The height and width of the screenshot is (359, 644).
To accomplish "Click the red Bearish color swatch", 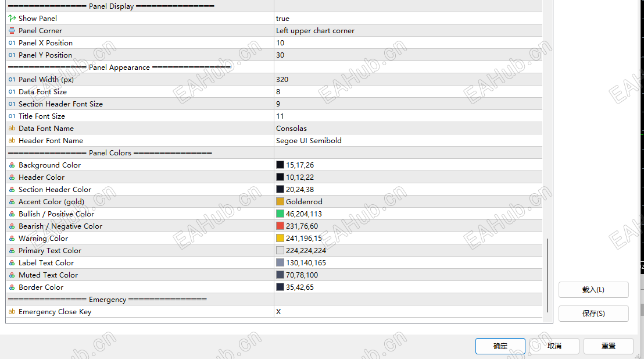I will tap(280, 226).
